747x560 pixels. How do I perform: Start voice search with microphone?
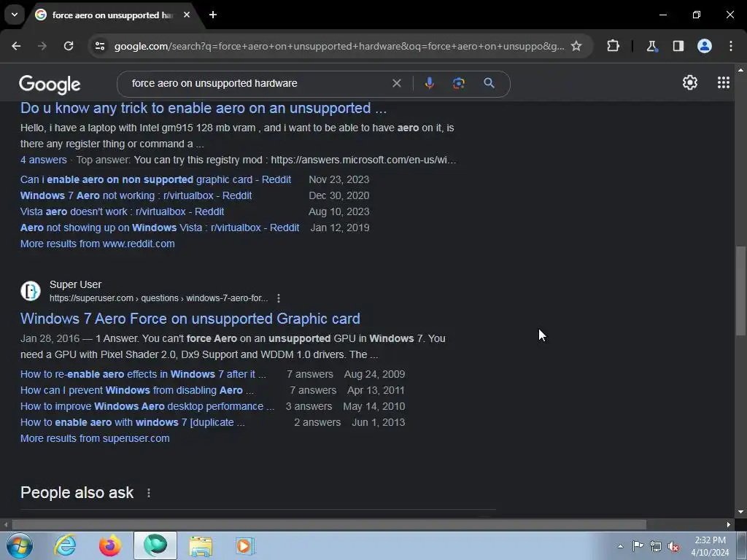pos(429,83)
